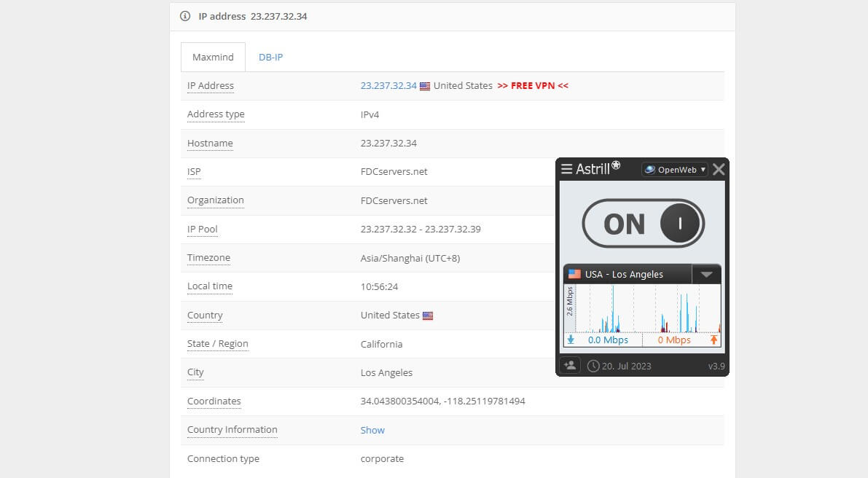Click the Timezone label
The width and height of the screenshot is (868, 478).
(208, 258)
